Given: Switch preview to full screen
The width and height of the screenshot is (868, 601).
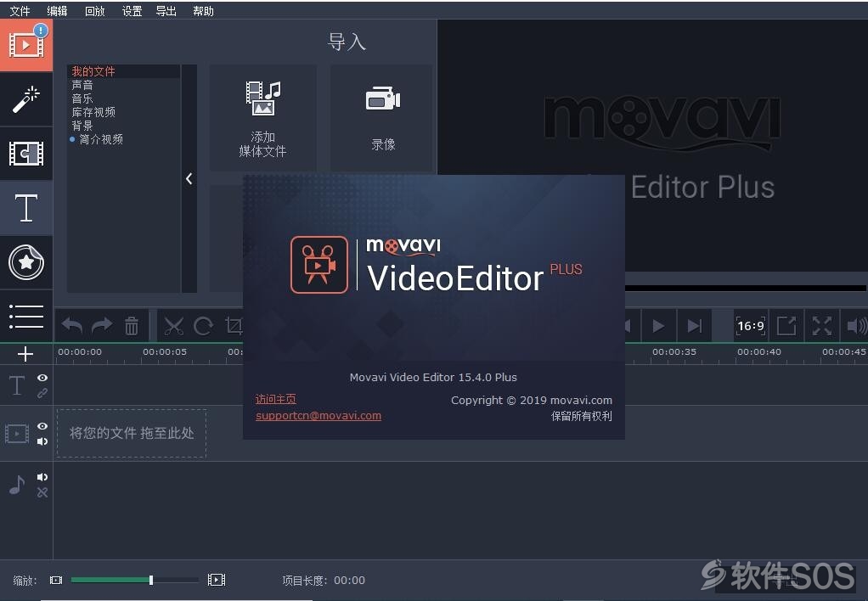Looking at the screenshot, I should coord(822,326).
